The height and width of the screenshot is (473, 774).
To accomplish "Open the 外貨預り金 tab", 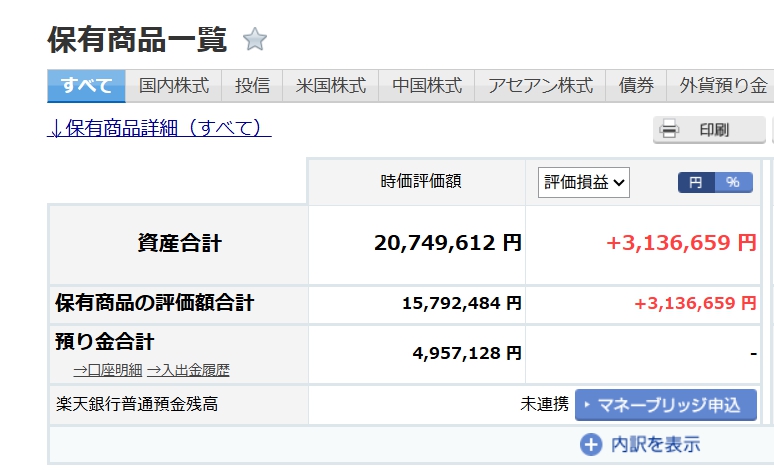I will coord(722,86).
